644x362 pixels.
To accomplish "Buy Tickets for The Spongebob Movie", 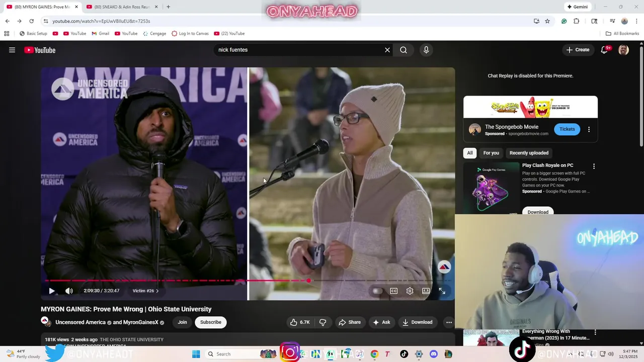I will (567, 129).
